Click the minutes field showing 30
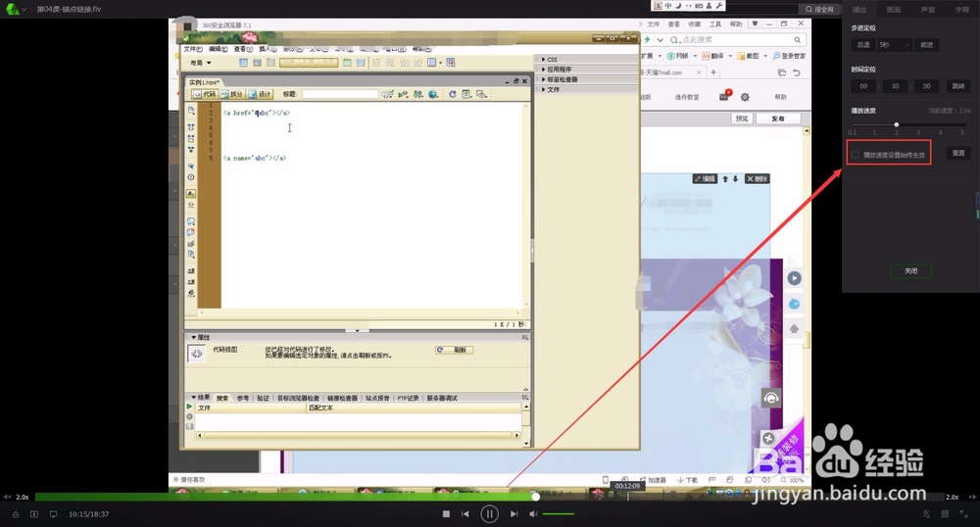 click(895, 86)
